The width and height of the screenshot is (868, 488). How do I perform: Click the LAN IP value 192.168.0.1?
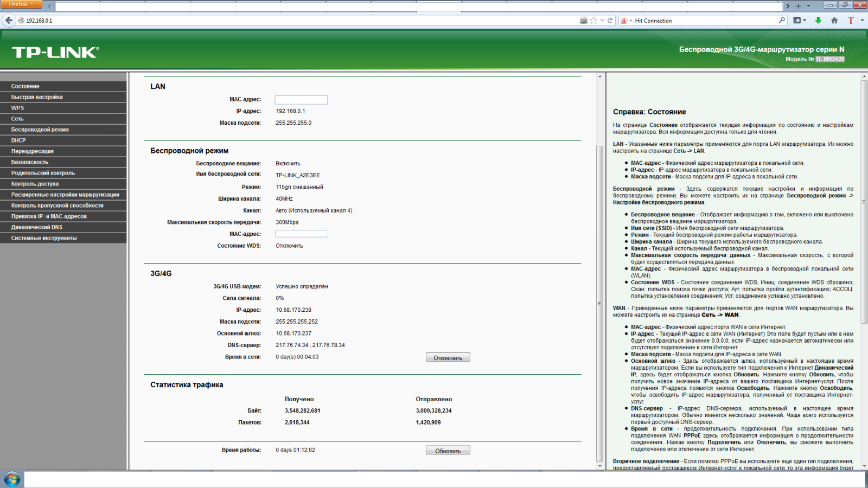pyautogui.click(x=290, y=111)
